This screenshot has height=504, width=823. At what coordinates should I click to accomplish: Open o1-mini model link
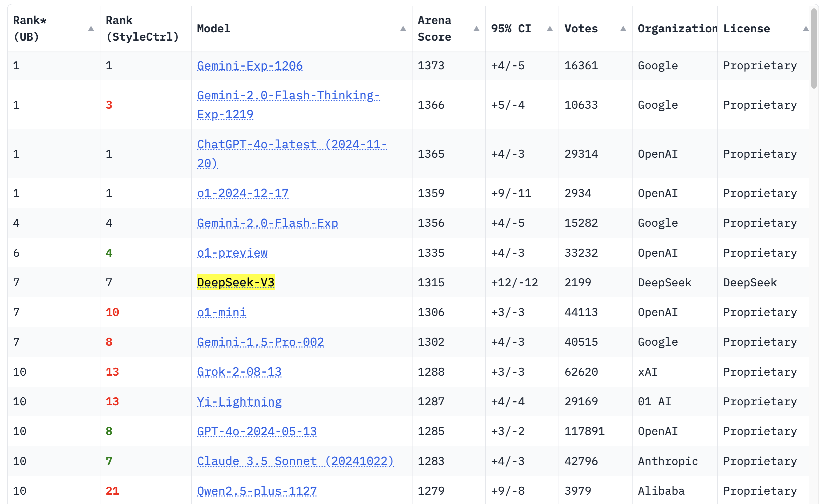[x=222, y=312]
